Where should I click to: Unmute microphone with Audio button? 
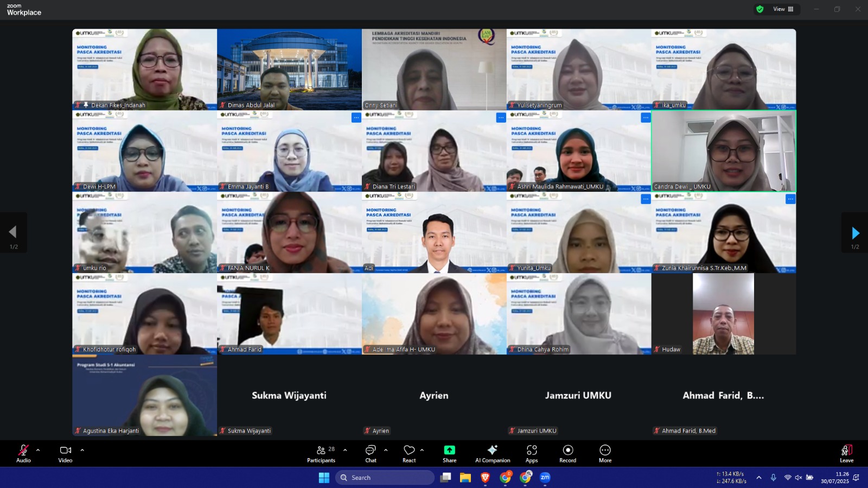pyautogui.click(x=23, y=454)
